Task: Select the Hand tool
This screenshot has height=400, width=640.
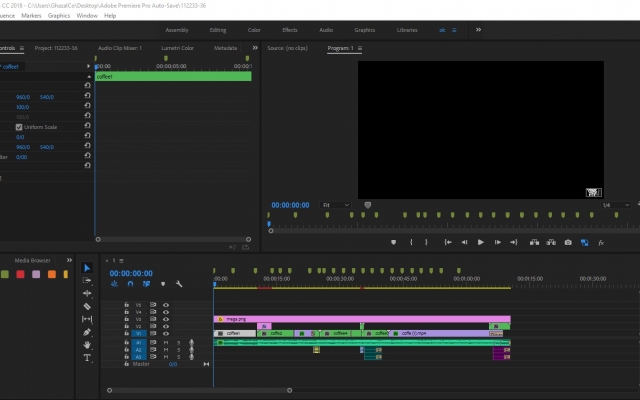Action: [x=87, y=345]
